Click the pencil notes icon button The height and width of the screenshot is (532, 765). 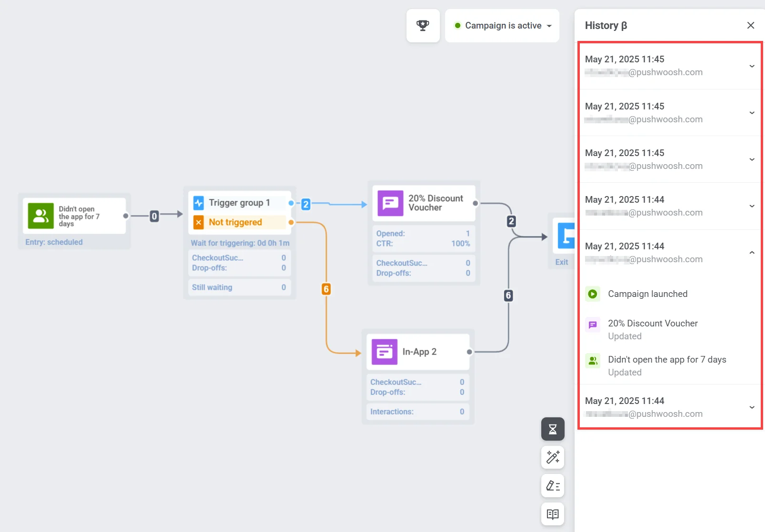[x=552, y=486]
